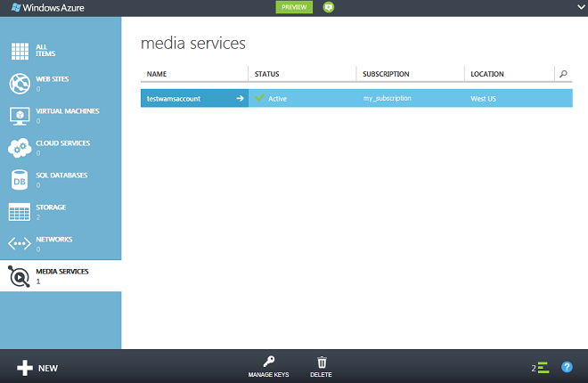588x383 pixels.
Task: Click the search magnifier in table header
Action: tap(563, 74)
